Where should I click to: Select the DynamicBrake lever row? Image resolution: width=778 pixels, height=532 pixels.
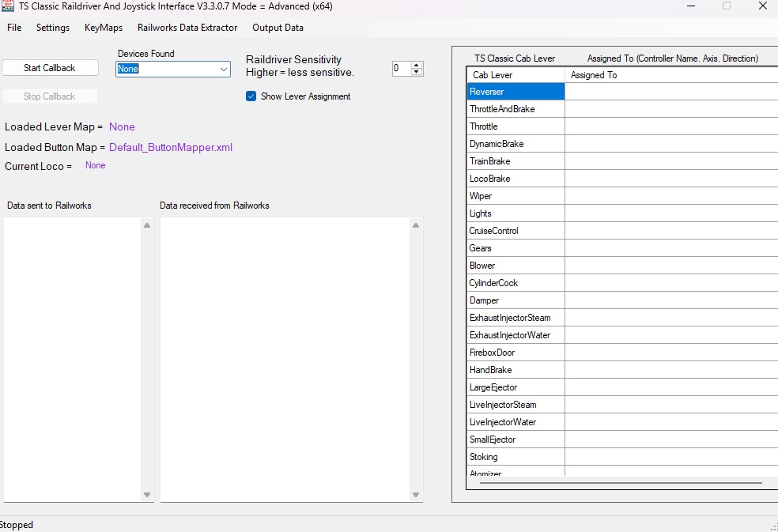[x=516, y=144]
